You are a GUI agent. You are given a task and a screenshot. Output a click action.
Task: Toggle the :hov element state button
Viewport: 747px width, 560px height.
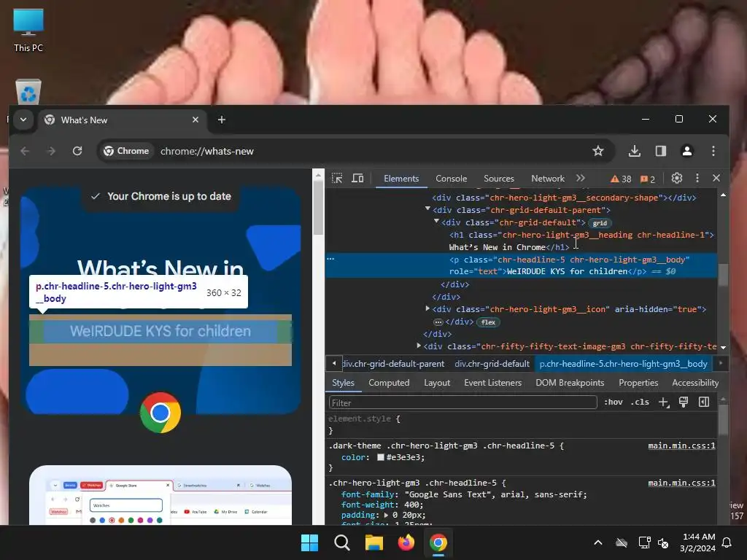[613, 402]
